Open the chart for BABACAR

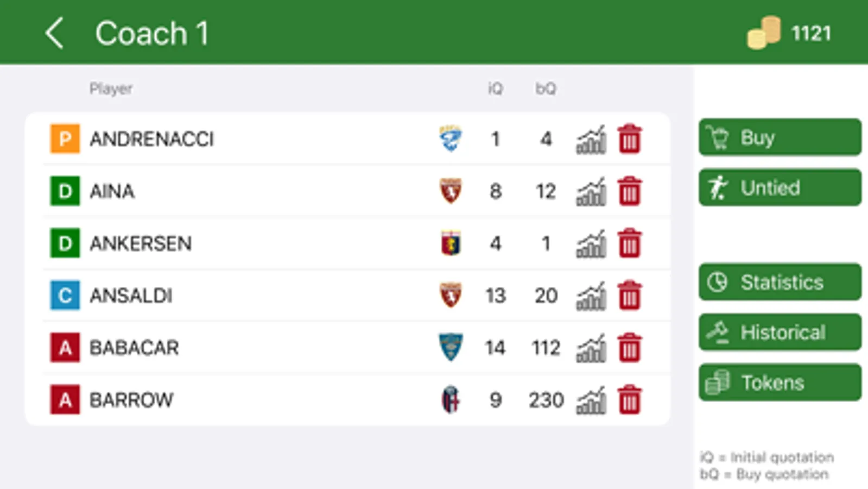coord(591,348)
